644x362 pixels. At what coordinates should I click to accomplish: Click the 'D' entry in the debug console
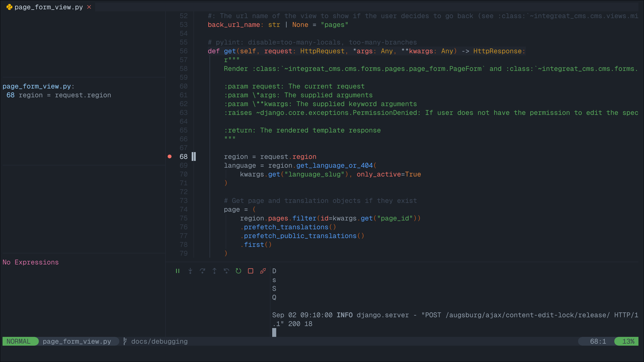[274, 271]
